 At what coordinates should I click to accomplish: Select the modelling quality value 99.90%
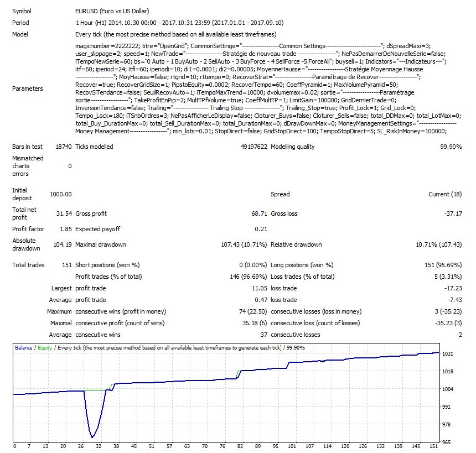click(451, 147)
